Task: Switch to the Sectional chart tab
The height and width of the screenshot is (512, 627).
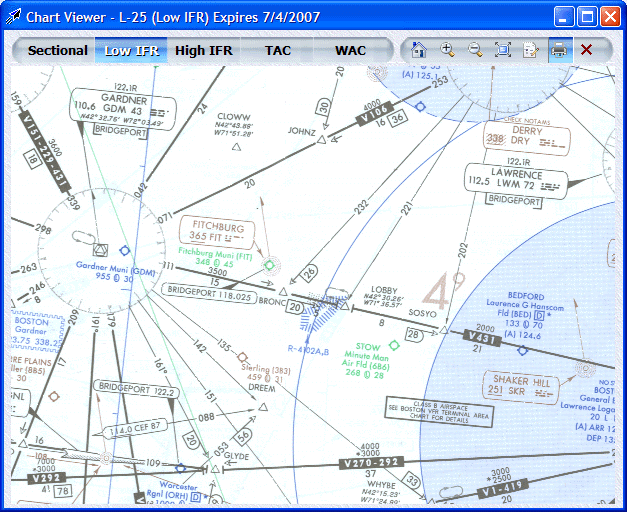Action: point(58,50)
